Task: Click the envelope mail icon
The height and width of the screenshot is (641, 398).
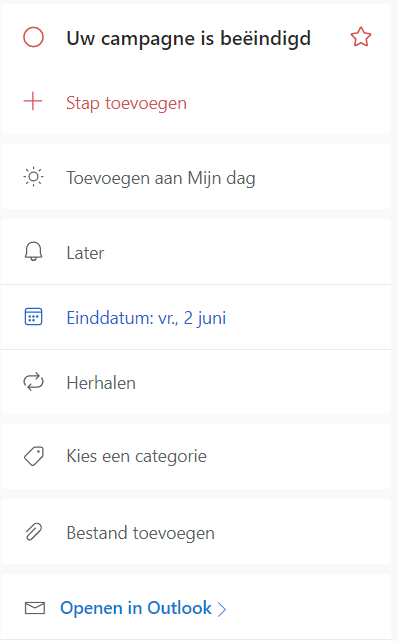Action: click(35, 608)
